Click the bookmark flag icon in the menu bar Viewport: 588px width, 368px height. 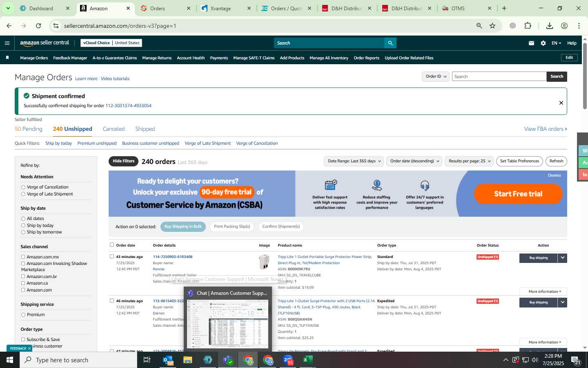(x=7, y=58)
